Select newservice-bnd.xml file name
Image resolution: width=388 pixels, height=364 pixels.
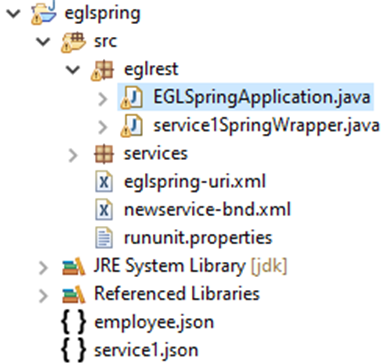tap(207, 210)
